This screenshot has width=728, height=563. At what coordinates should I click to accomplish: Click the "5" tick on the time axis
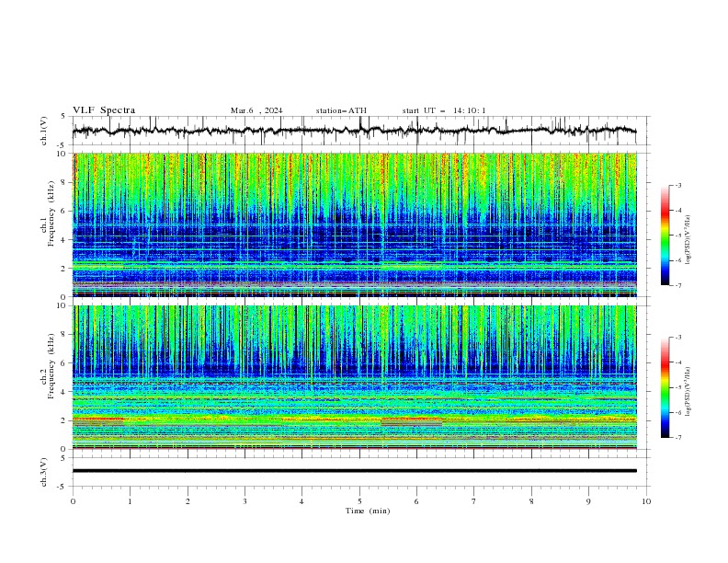click(359, 501)
